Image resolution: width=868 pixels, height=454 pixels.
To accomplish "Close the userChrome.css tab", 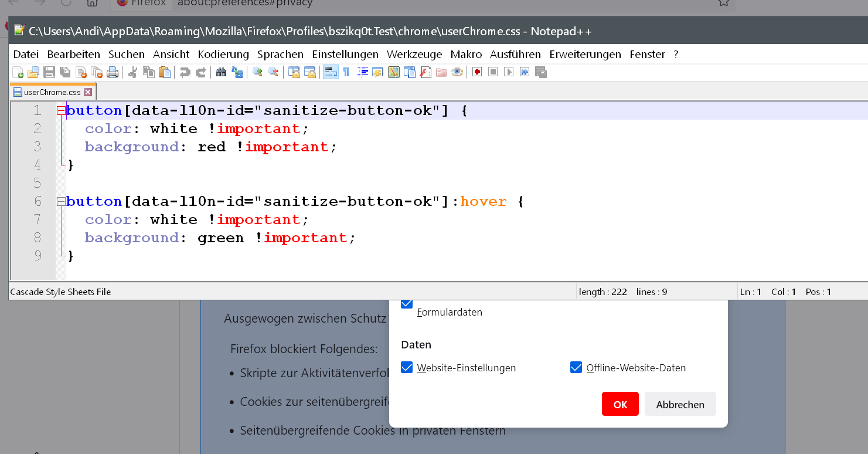I will tap(88, 92).
